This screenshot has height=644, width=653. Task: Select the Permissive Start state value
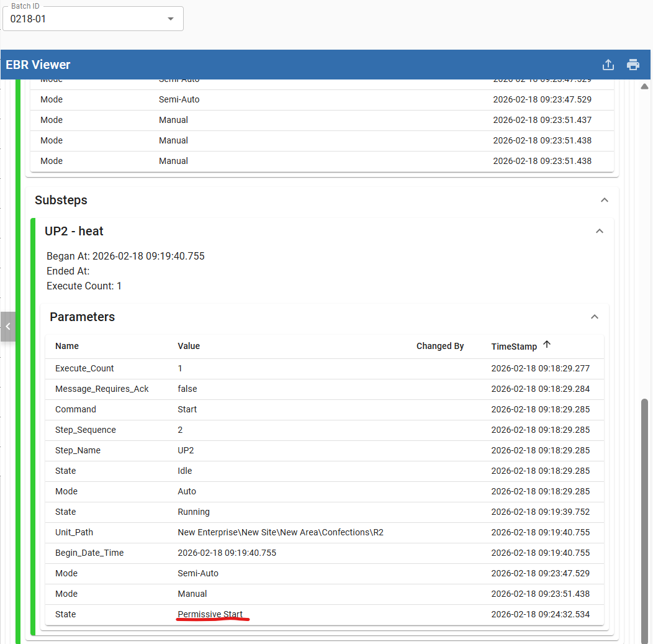pyautogui.click(x=210, y=614)
